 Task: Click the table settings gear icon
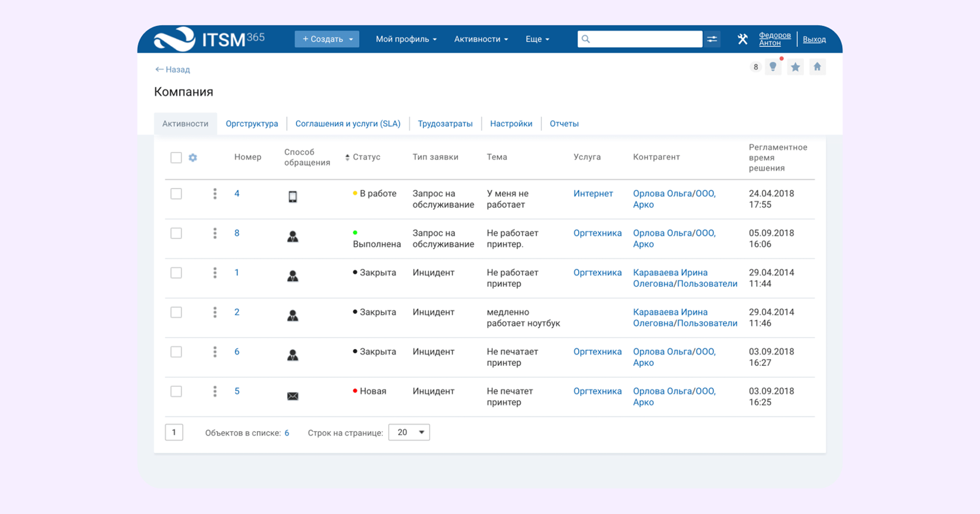click(x=193, y=158)
